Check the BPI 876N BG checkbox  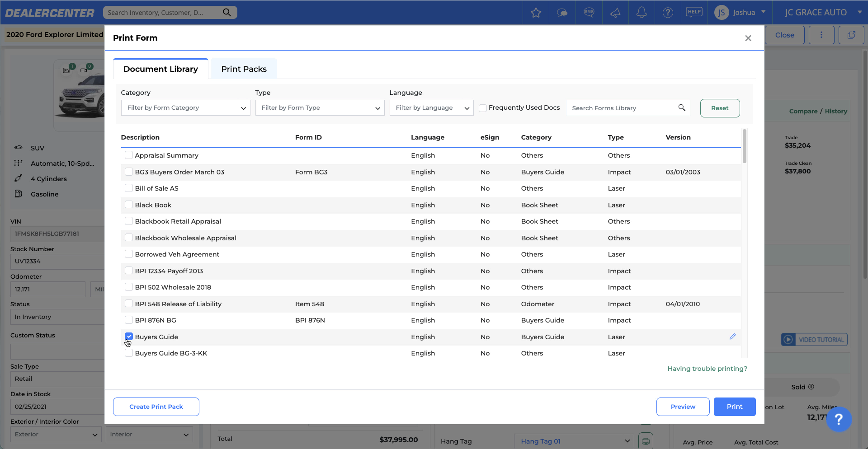[x=129, y=320]
